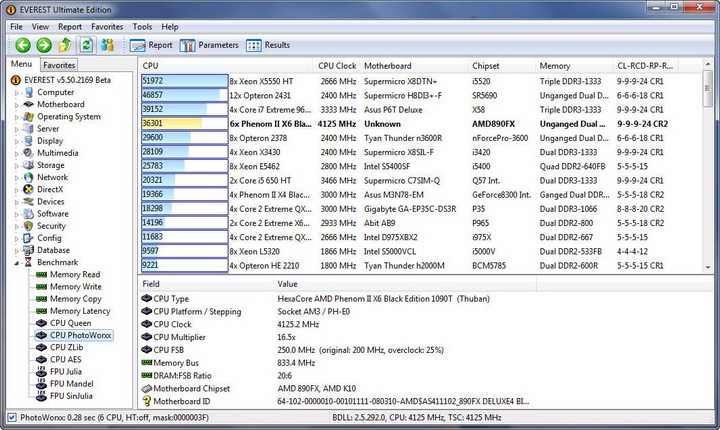Go up one level with Up icon

coord(65,45)
